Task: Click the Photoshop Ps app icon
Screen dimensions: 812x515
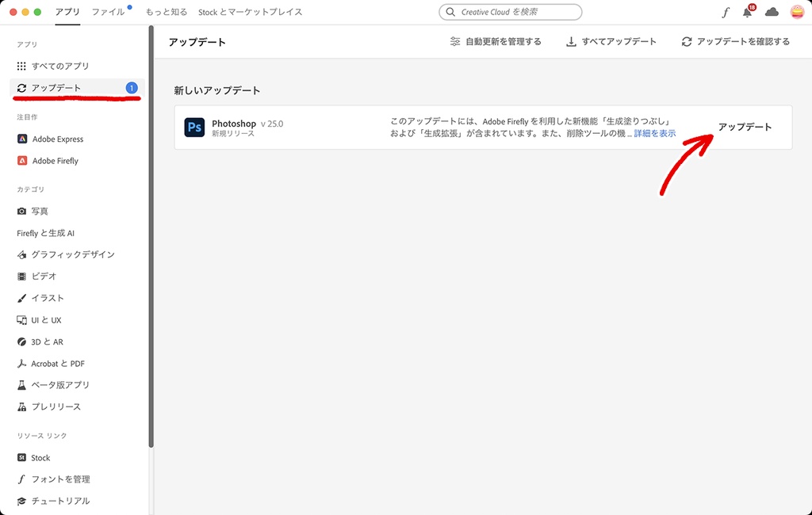Action: (194, 128)
